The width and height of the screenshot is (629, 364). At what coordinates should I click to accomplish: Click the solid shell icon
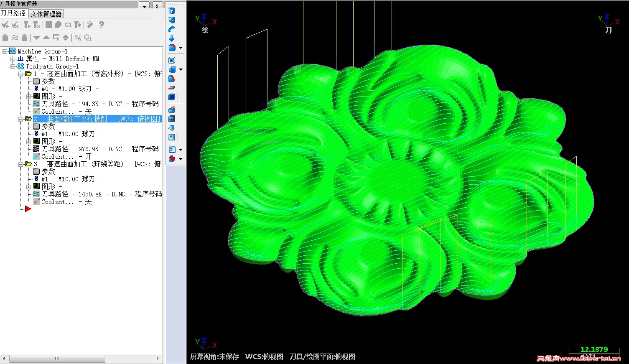(172, 61)
